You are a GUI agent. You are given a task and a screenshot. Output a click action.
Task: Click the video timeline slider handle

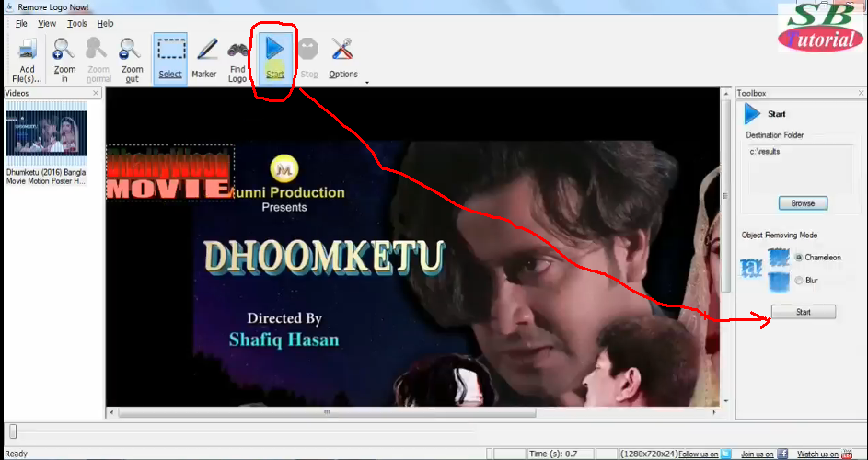(x=12, y=431)
